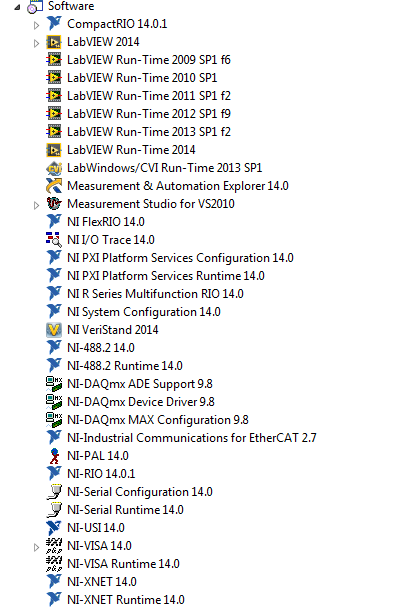Click NI R Series Multifunction RIO icon
This screenshot has width=404, height=609.
54,294
